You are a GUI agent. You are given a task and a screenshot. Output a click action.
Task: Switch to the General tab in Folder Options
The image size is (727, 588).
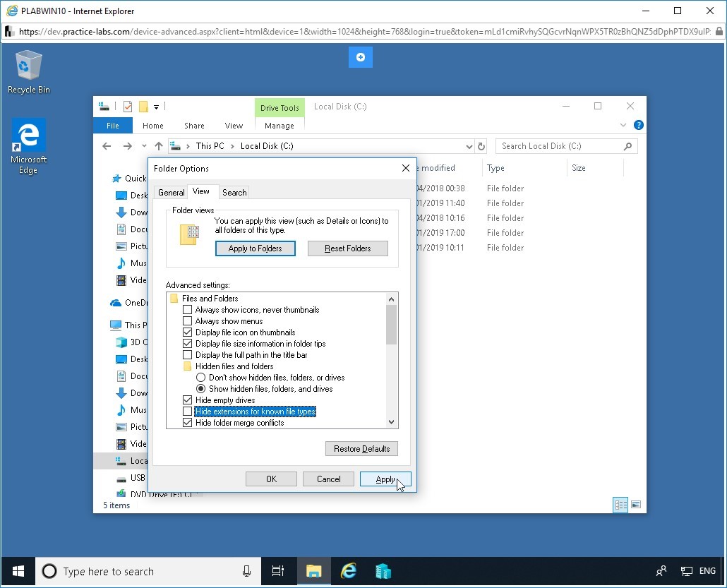pos(171,193)
